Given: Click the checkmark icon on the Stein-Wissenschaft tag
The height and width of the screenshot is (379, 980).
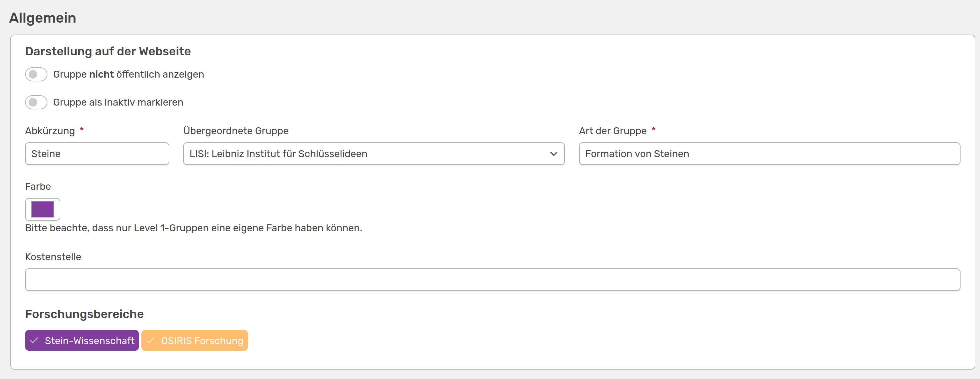Looking at the screenshot, I should [34, 341].
